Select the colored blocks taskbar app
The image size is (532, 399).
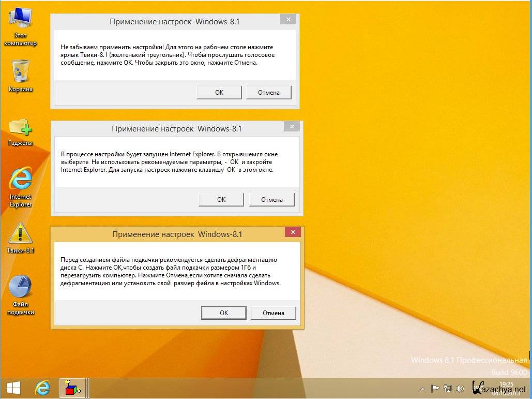click(72, 388)
